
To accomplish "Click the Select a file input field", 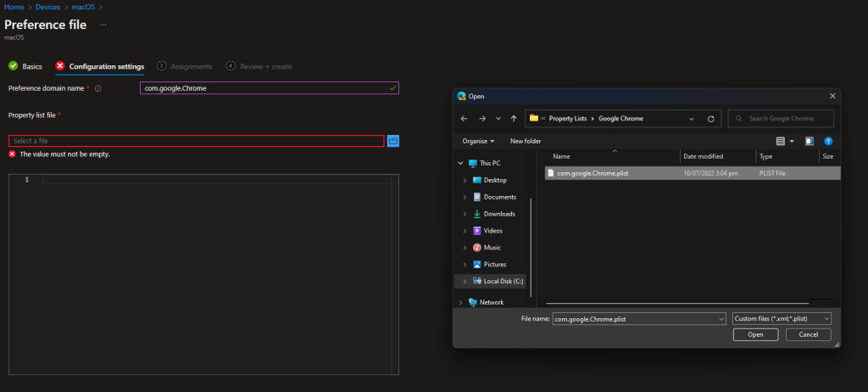I will click(x=197, y=141).
